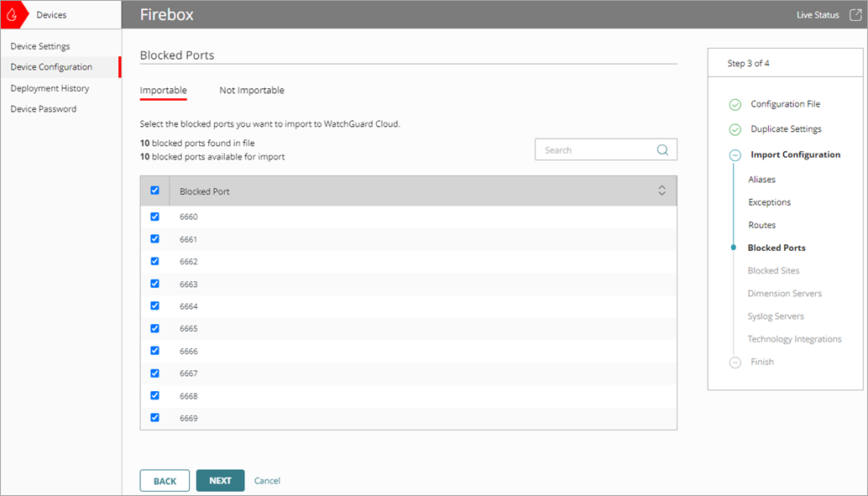
Task: Click the Import Configuration progress circle icon
Action: 735,154
